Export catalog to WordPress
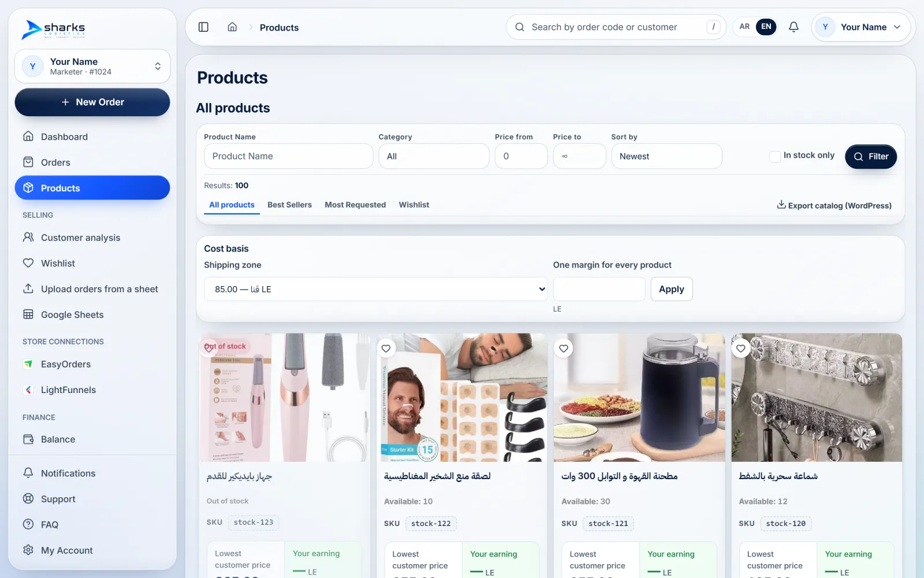 click(x=834, y=205)
